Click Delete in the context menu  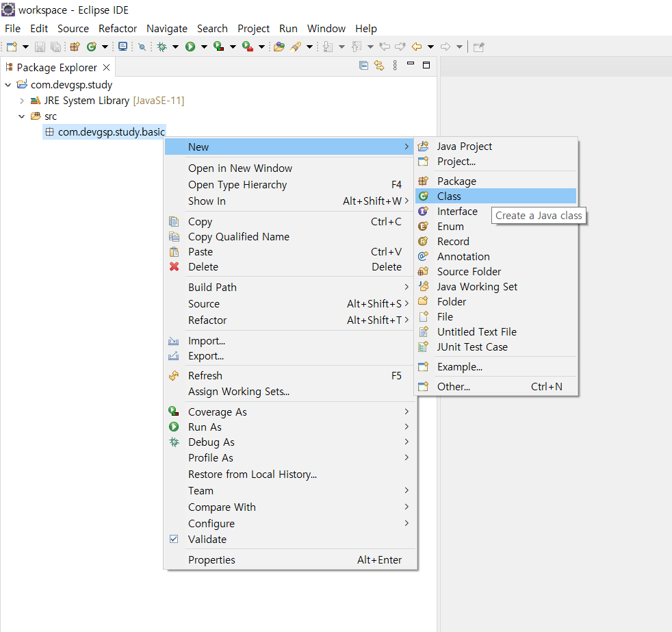pos(290,266)
